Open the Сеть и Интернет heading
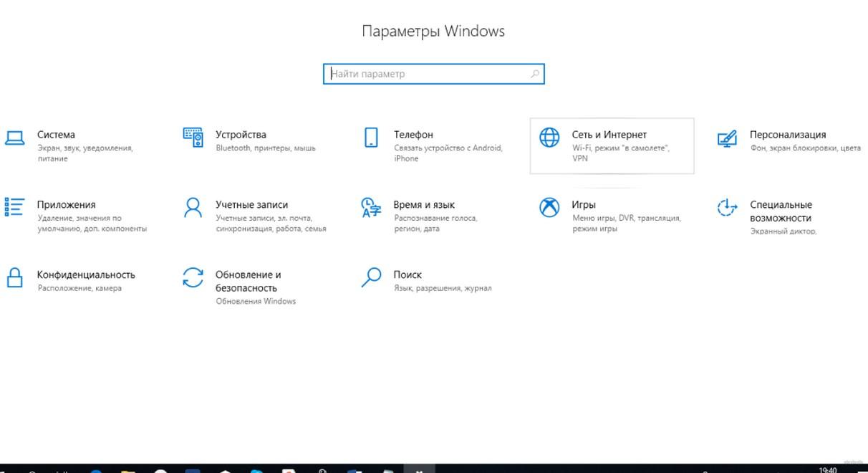Screen dimensions: 868x473 tap(609, 135)
